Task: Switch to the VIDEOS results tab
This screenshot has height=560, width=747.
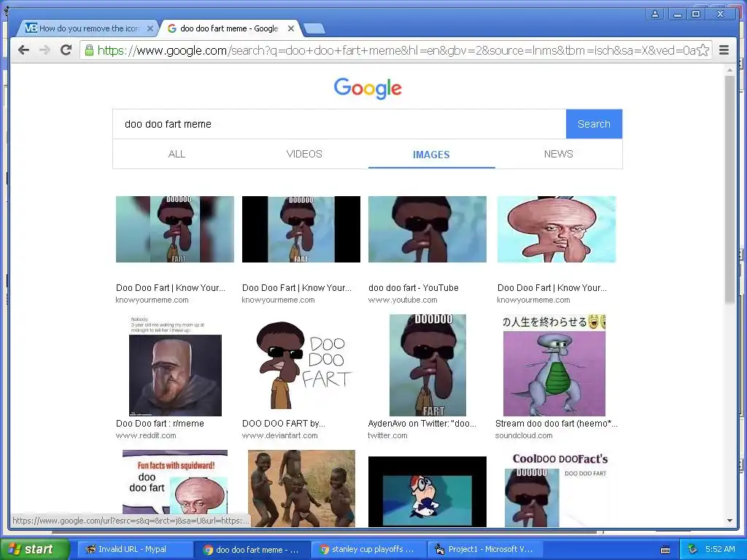Action: point(304,154)
